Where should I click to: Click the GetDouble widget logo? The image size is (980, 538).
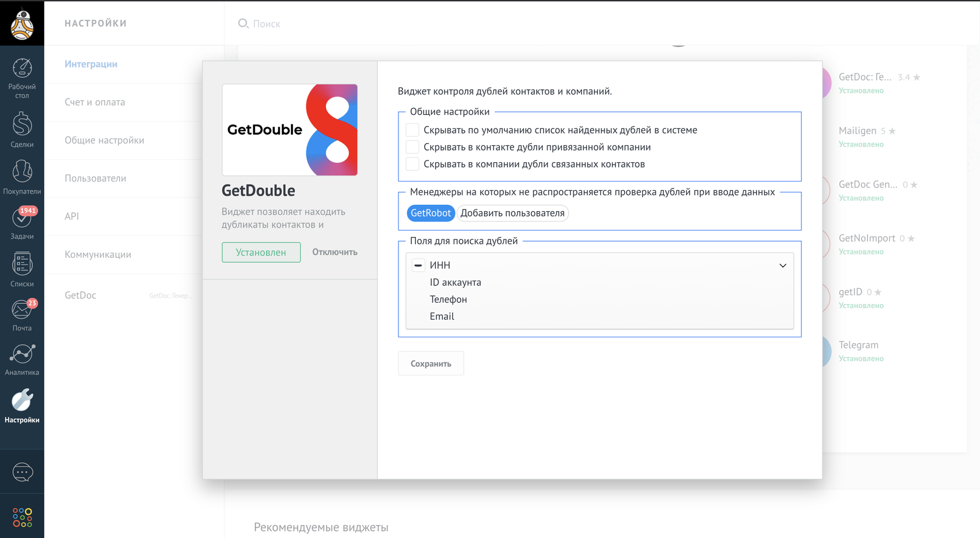289,130
